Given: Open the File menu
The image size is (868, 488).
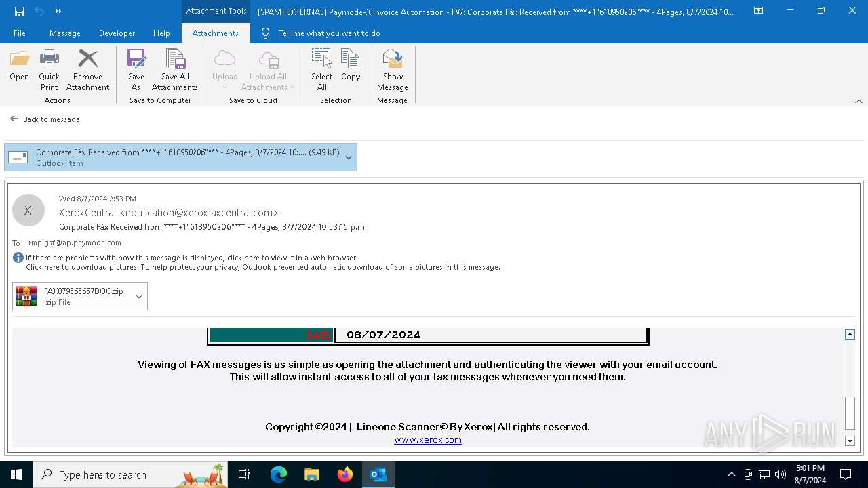Looking at the screenshot, I should click(20, 33).
